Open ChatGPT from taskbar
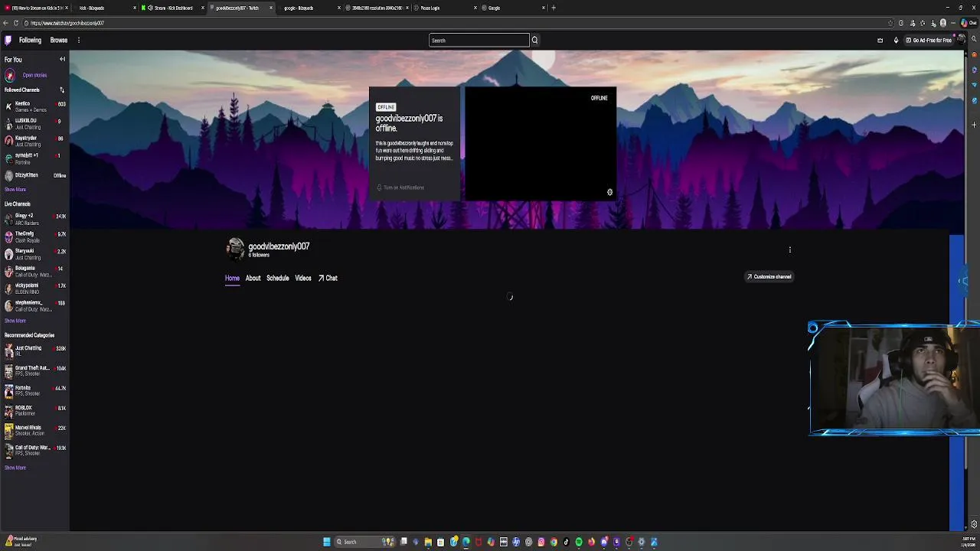980x551 pixels. coord(529,542)
